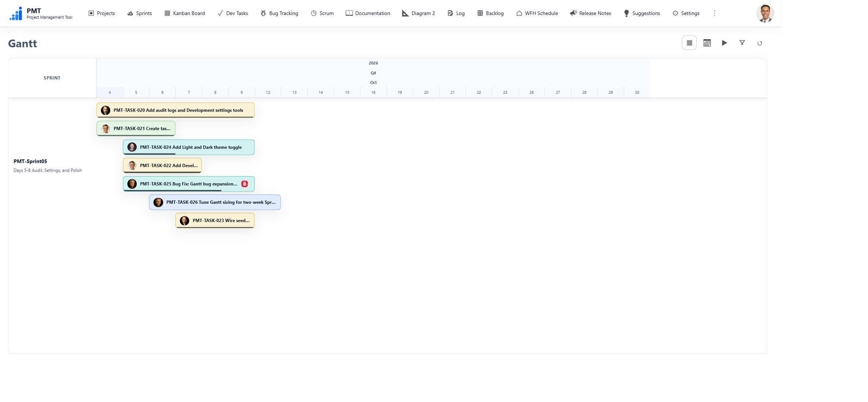868x402 pixels.
Task: Open the Kanban Board tab
Action: [185, 13]
